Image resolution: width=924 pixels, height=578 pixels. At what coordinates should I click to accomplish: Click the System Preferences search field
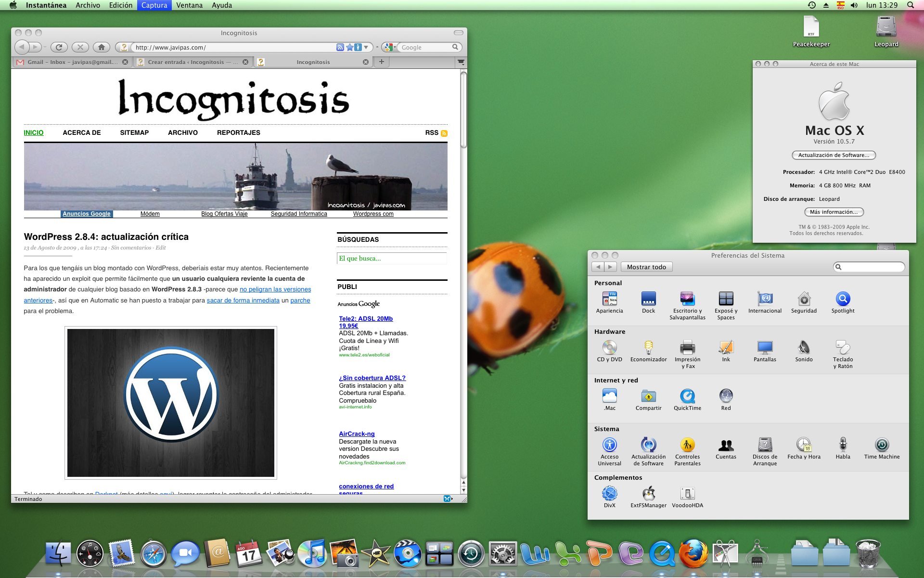[872, 267]
